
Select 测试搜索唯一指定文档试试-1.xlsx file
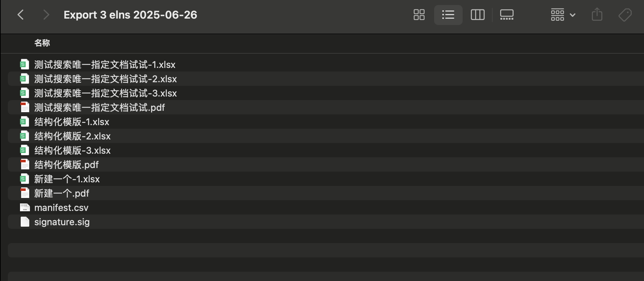click(105, 65)
